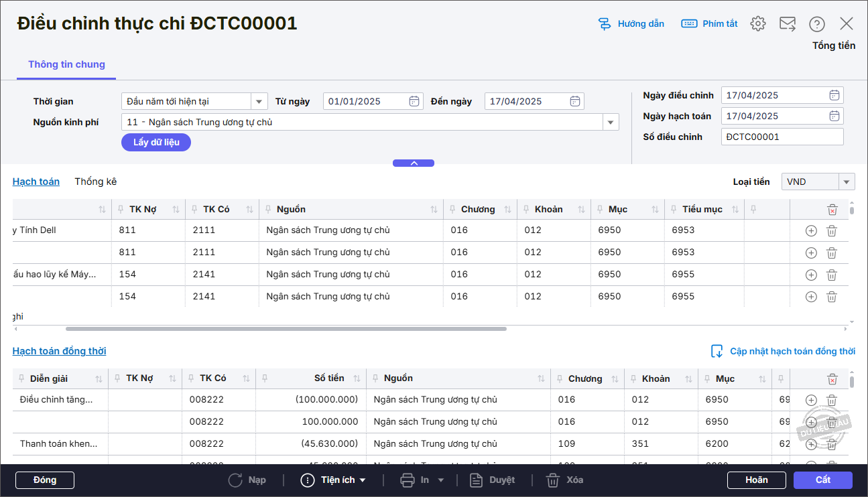This screenshot has width=868, height=497.
Task: Click the Lấy dữ liệu button
Action: tap(156, 142)
